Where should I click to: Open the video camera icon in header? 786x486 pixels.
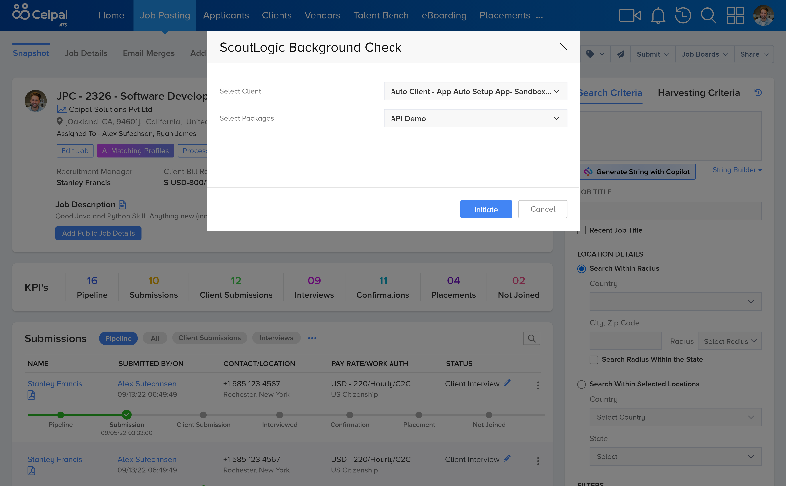click(630, 16)
